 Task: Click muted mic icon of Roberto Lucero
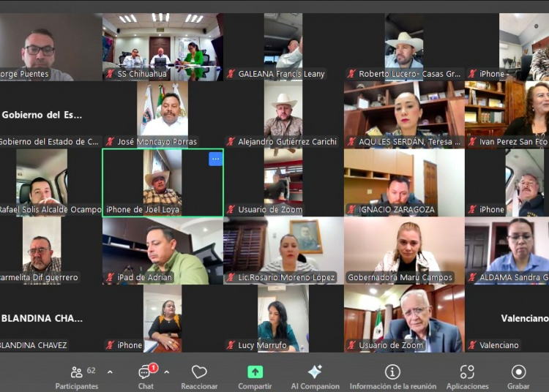click(x=351, y=74)
